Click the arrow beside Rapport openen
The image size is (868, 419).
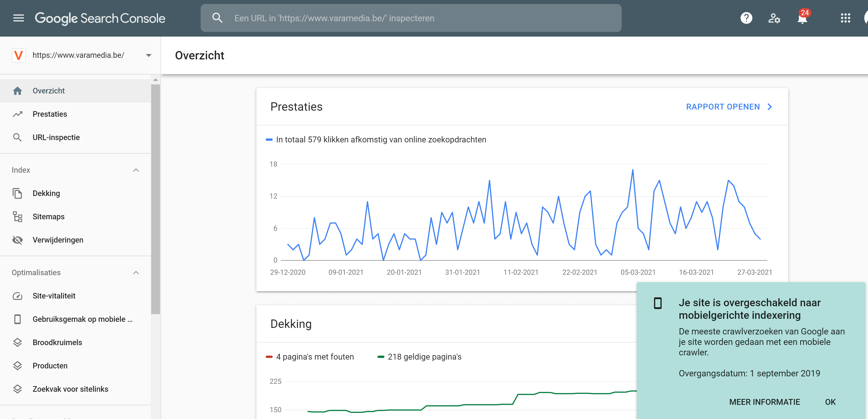[770, 107]
